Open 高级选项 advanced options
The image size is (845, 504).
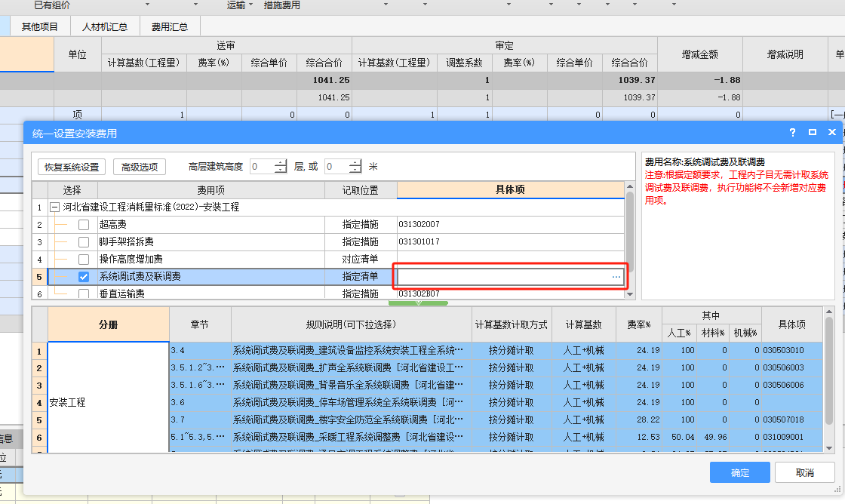[140, 167]
